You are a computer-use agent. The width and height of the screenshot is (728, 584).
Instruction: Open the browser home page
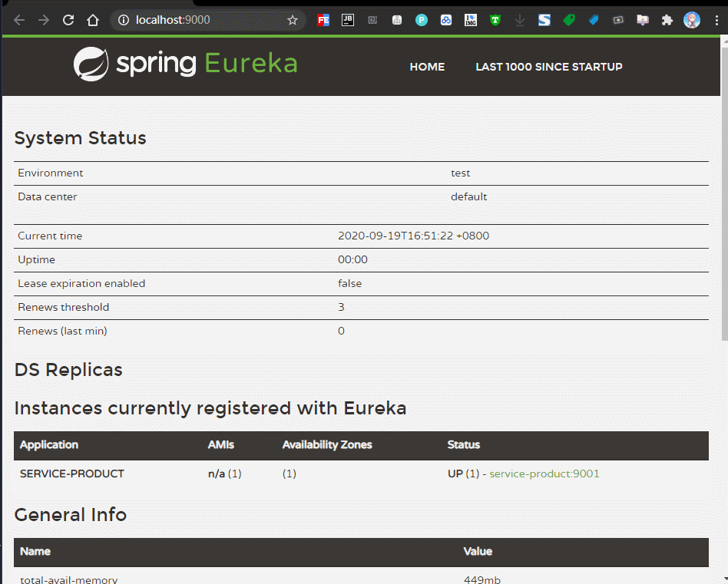pos(93,20)
